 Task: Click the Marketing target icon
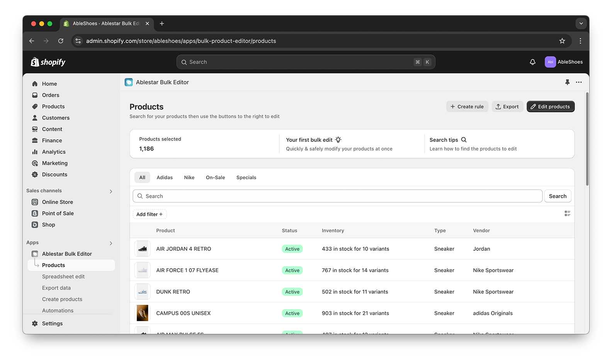[35, 163]
